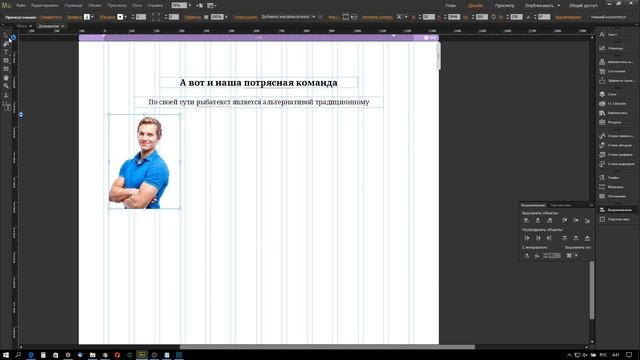
Task: Open the Редактировать menu
Action: (x=44, y=6)
